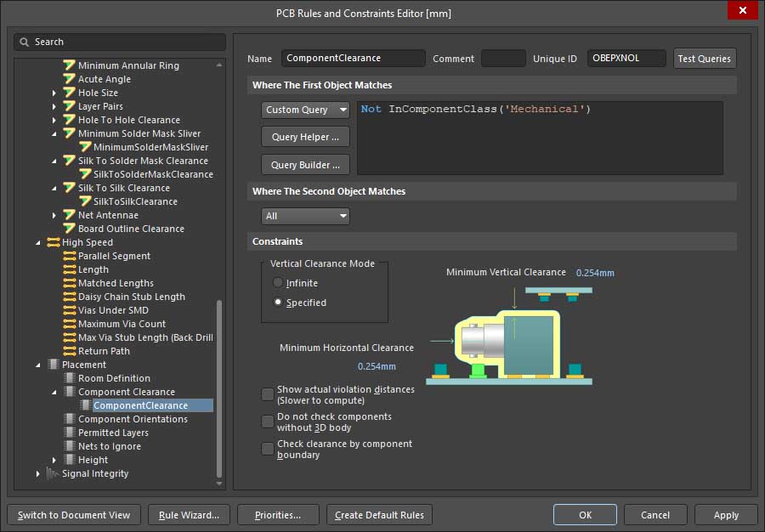Screen dimensions: 765x532
Task: Enable Show actual violation distances checkbox
Action: (268, 394)
